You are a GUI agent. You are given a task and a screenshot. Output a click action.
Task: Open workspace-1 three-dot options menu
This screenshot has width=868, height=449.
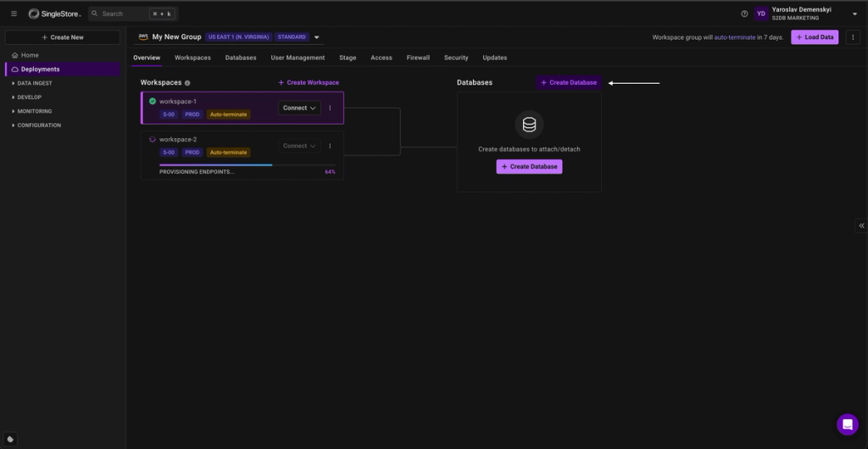click(x=330, y=108)
